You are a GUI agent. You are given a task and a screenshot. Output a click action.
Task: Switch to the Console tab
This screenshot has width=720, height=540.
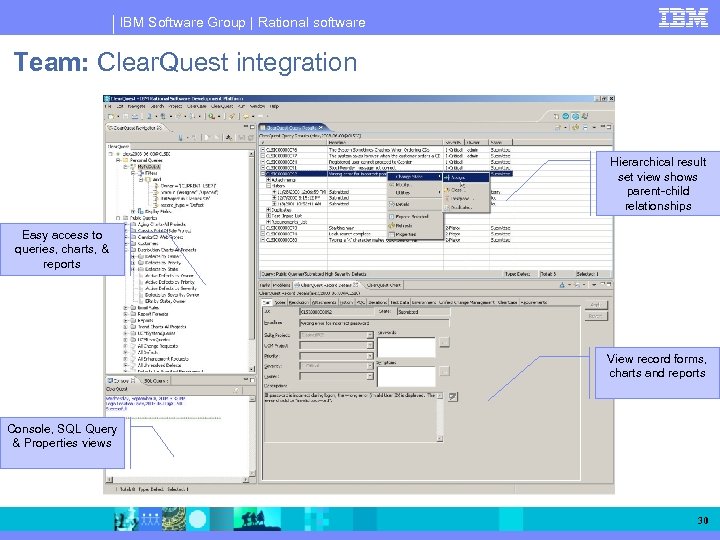click(x=121, y=381)
